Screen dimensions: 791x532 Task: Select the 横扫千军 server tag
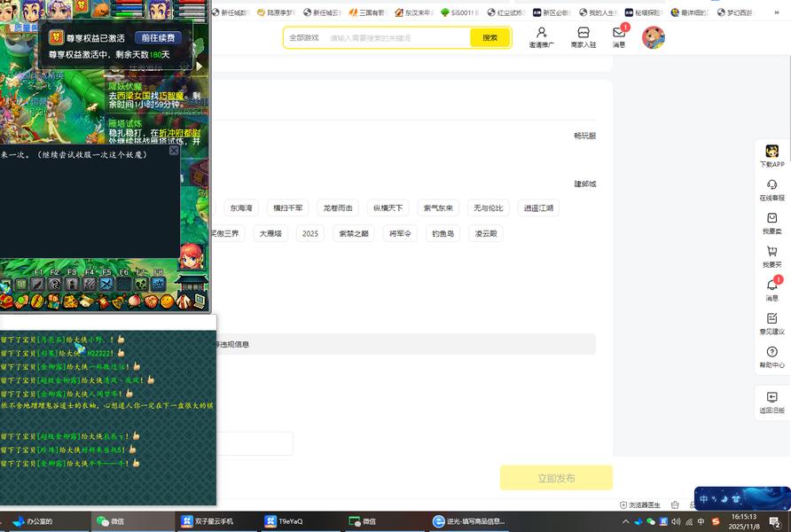pos(288,207)
